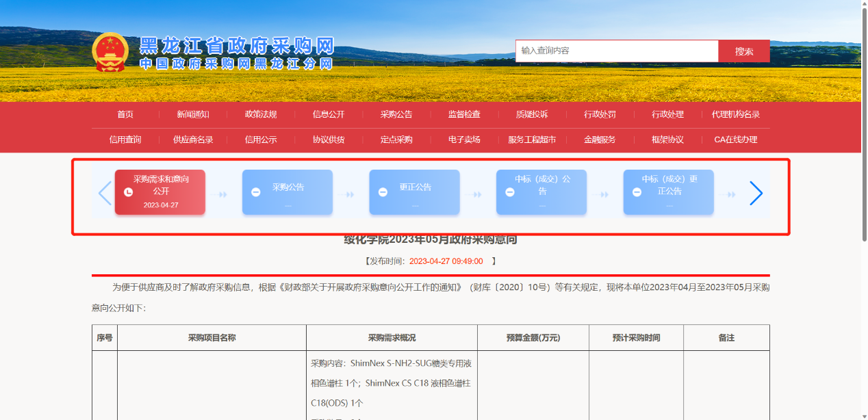The image size is (868, 420).
Task: Click the left arrow of the process timeline
Action: 105,193
